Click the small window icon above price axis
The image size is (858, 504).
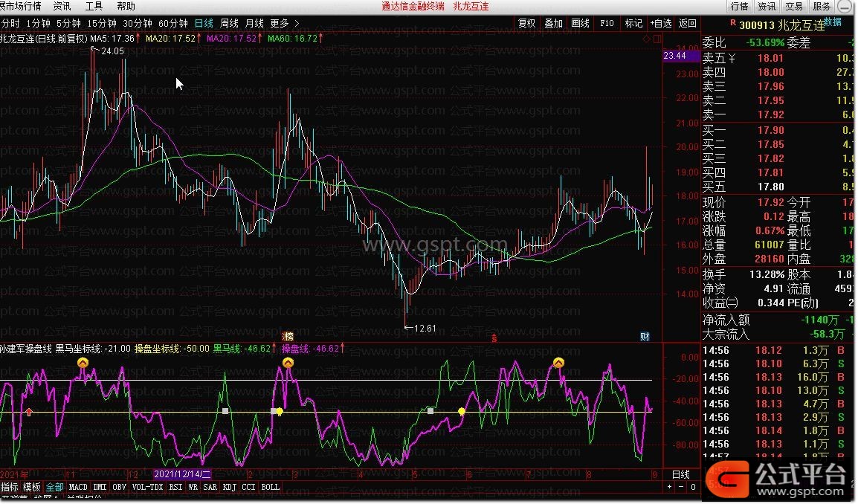click(x=657, y=39)
